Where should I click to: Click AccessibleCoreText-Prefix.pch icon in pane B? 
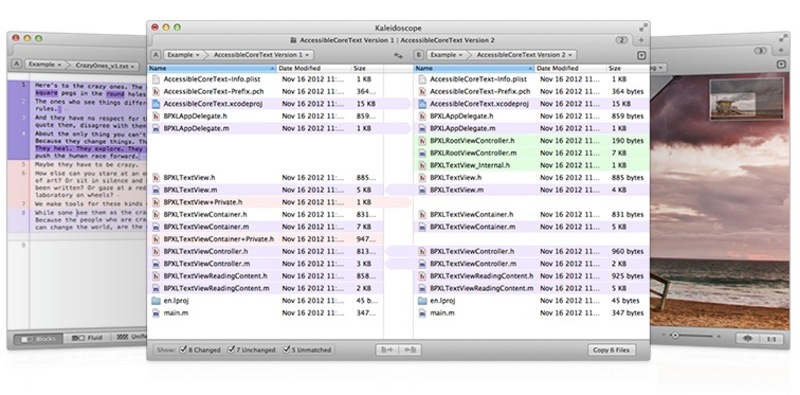(422, 91)
